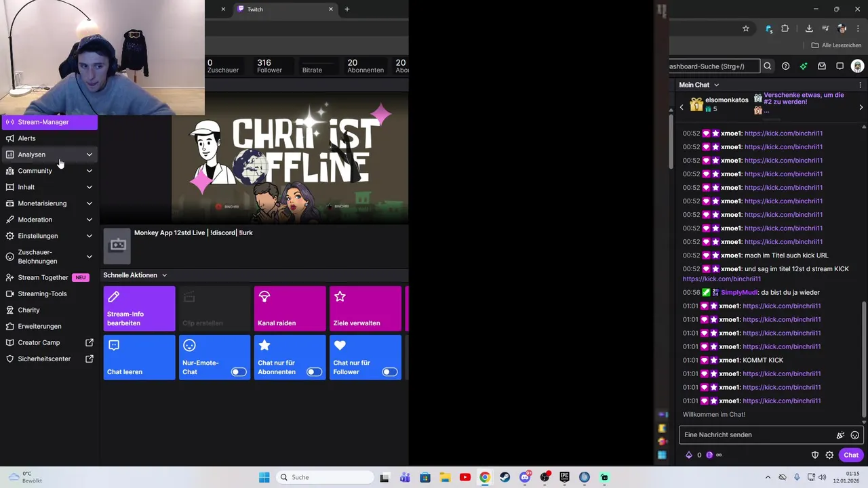The width and height of the screenshot is (868, 488).
Task: Expand the Monetarisierung section chevron
Action: (x=89, y=203)
